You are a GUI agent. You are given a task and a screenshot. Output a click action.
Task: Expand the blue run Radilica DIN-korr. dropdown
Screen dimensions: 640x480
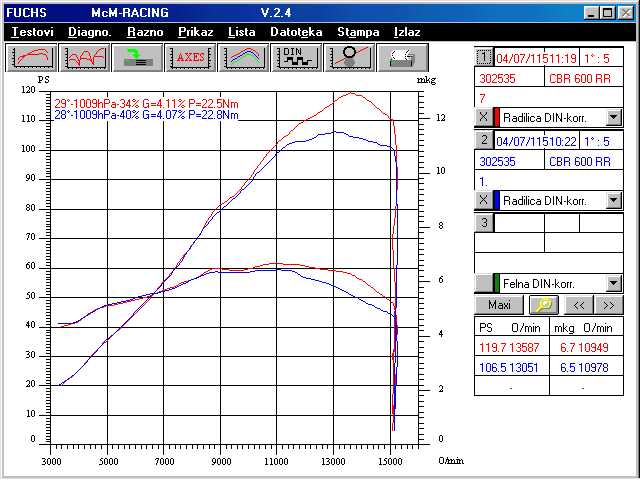coord(614,200)
